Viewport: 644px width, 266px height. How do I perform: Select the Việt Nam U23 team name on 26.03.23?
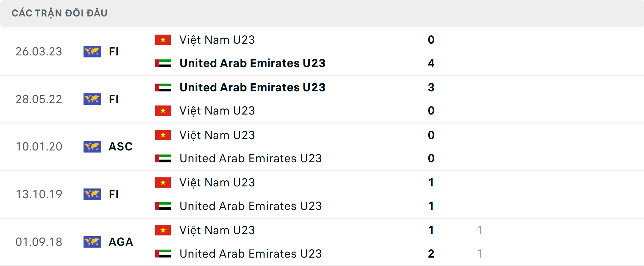[217, 40]
